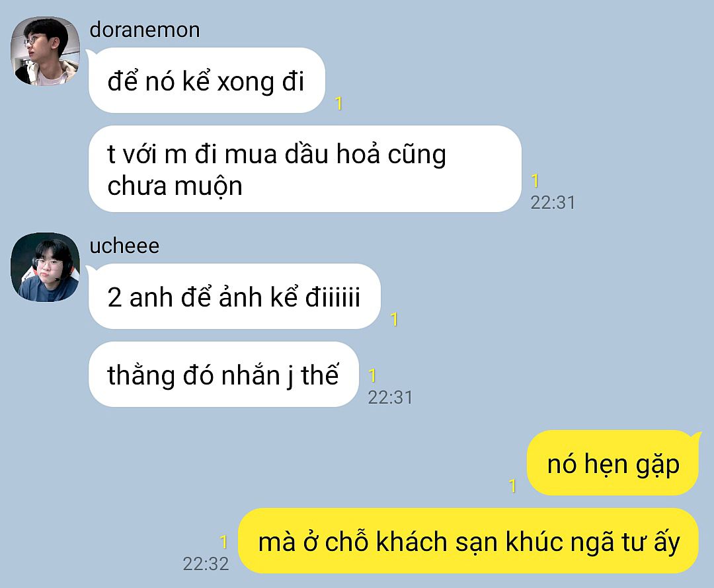714x588 pixels.
Task: Tap the username doranemon
Action: [145, 30]
